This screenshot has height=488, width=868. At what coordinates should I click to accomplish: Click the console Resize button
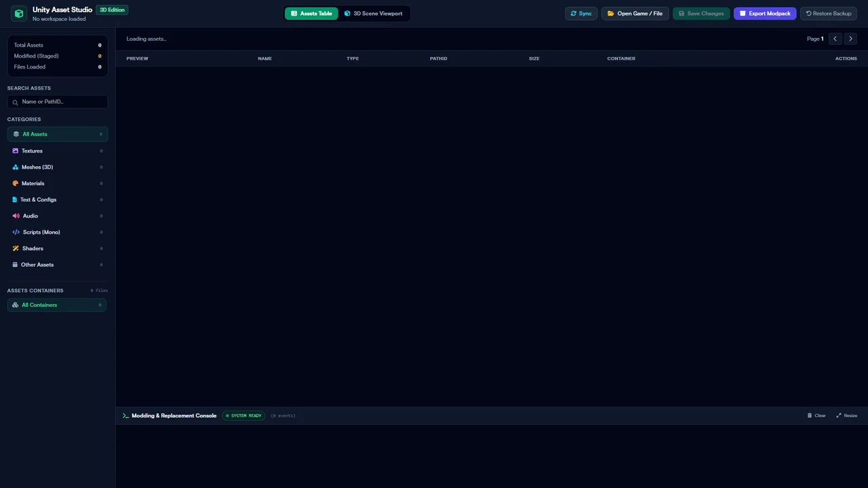tap(847, 415)
